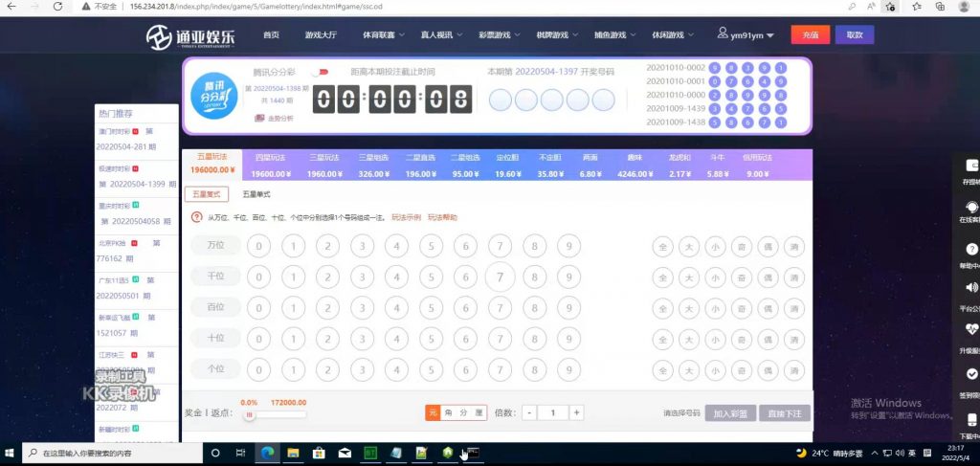Click the 倍数 multiplier input field
The image size is (980, 466).
(x=552, y=413)
